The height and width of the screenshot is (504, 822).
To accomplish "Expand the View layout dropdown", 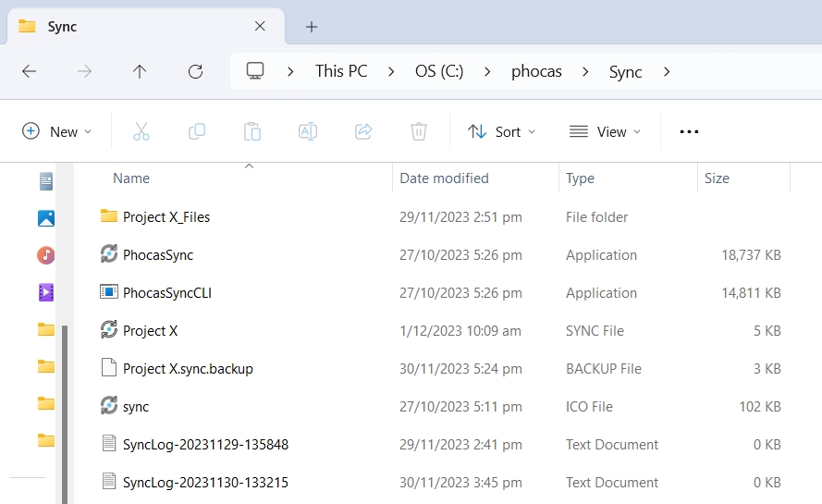I will click(605, 131).
